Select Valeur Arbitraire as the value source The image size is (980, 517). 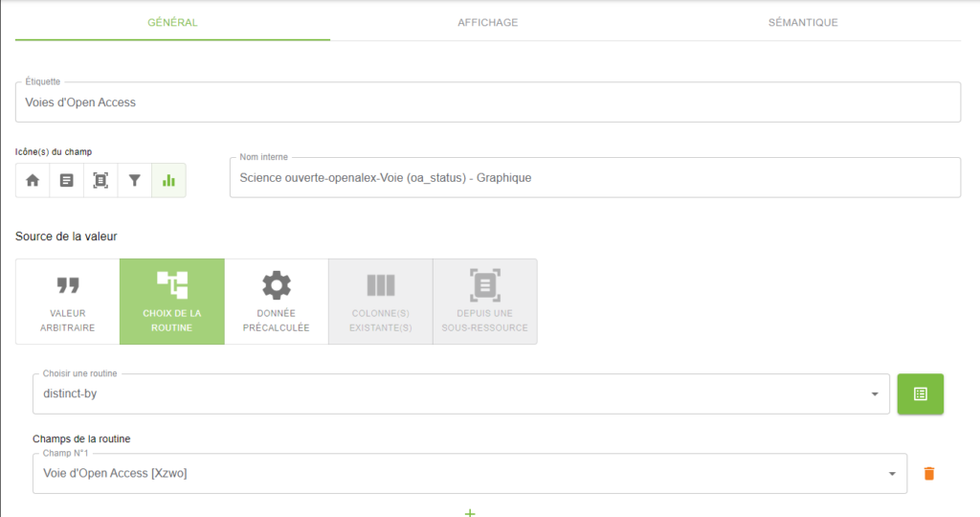[68, 302]
